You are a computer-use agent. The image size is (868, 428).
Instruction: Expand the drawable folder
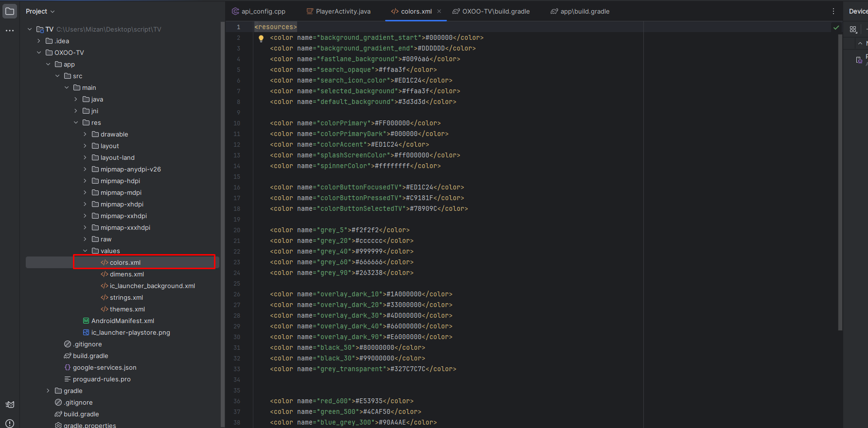point(85,134)
